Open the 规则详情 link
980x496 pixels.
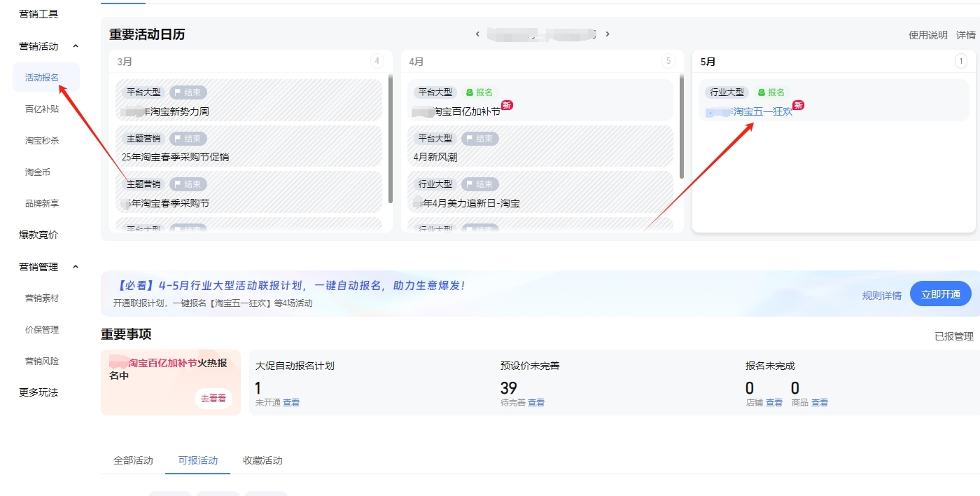point(881,296)
